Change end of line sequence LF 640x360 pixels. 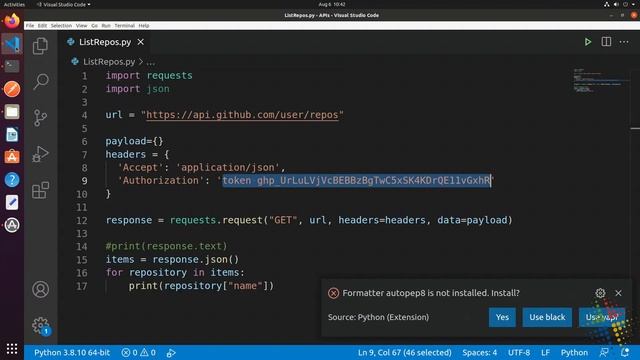tap(545, 353)
